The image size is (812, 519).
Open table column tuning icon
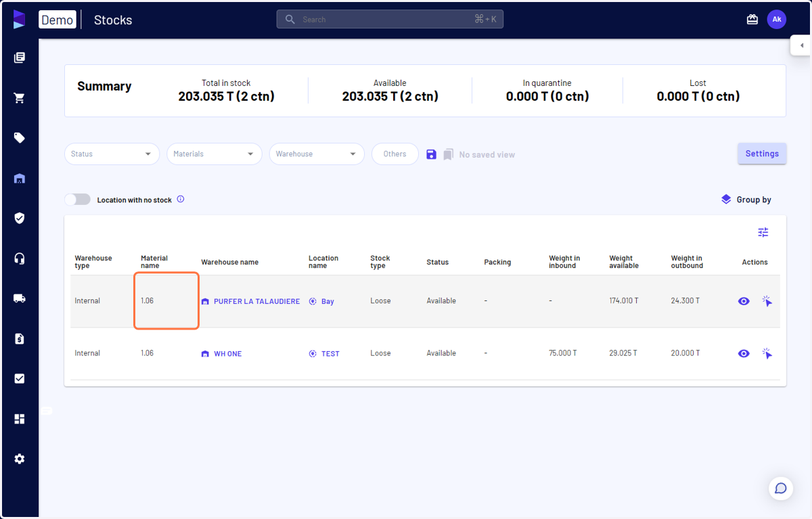[x=763, y=232]
